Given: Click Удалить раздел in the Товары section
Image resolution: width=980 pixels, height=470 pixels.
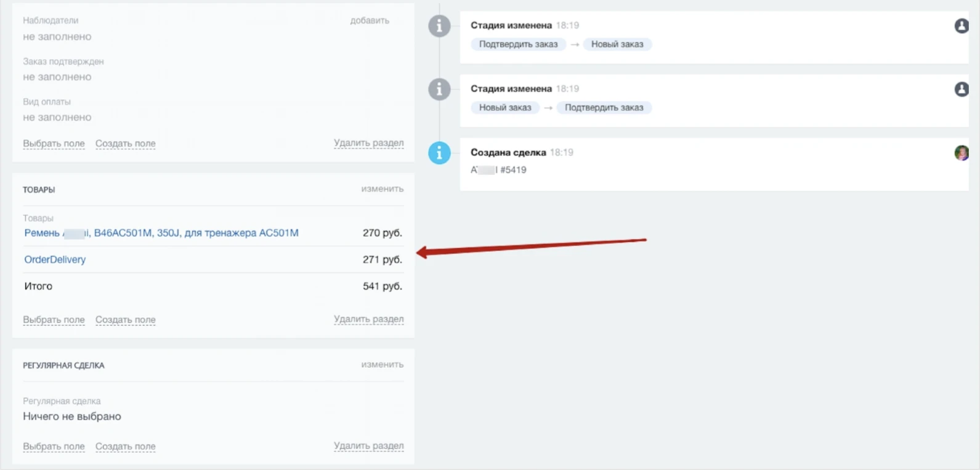Looking at the screenshot, I should 368,319.
